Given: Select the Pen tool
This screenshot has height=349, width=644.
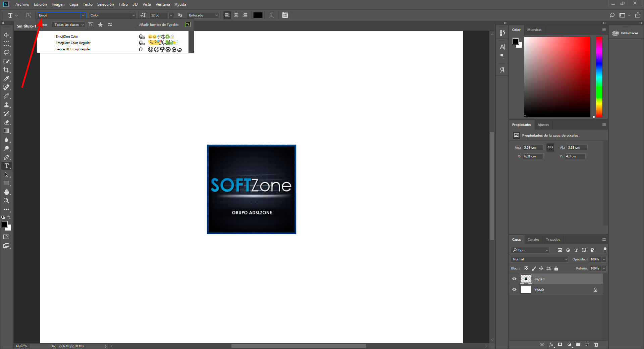Looking at the screenshot, I should point(6,157).
